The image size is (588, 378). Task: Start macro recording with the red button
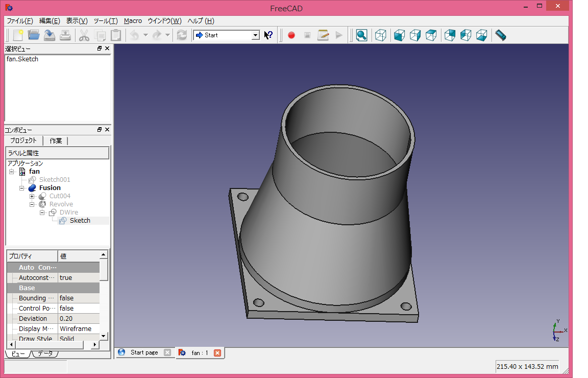pyautogui.click(x=291, y=35)
